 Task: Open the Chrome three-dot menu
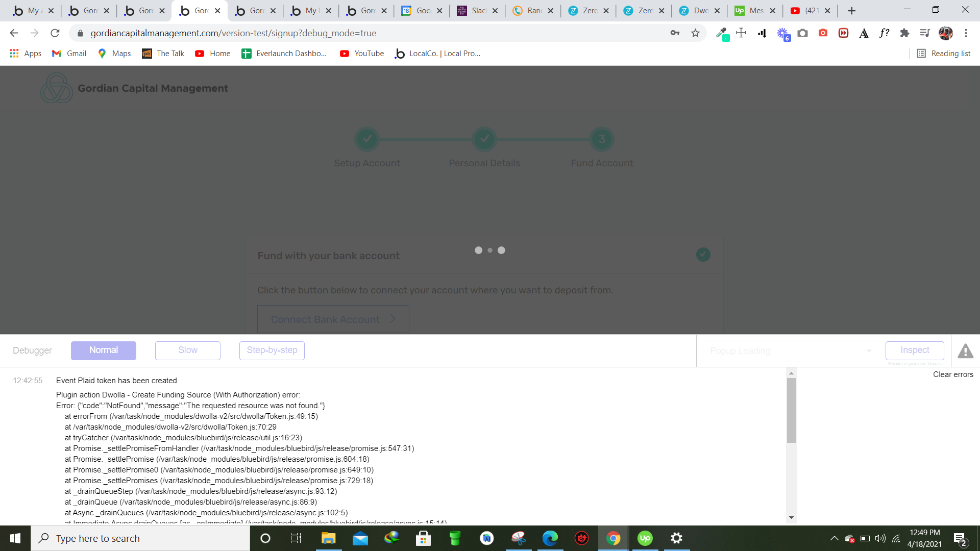pos(966,33)
